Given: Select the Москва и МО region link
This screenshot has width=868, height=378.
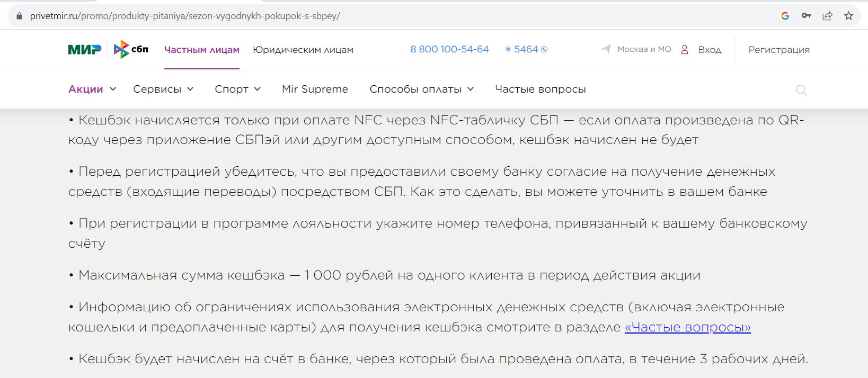Looking at the screenshot, I should (644, 49).
